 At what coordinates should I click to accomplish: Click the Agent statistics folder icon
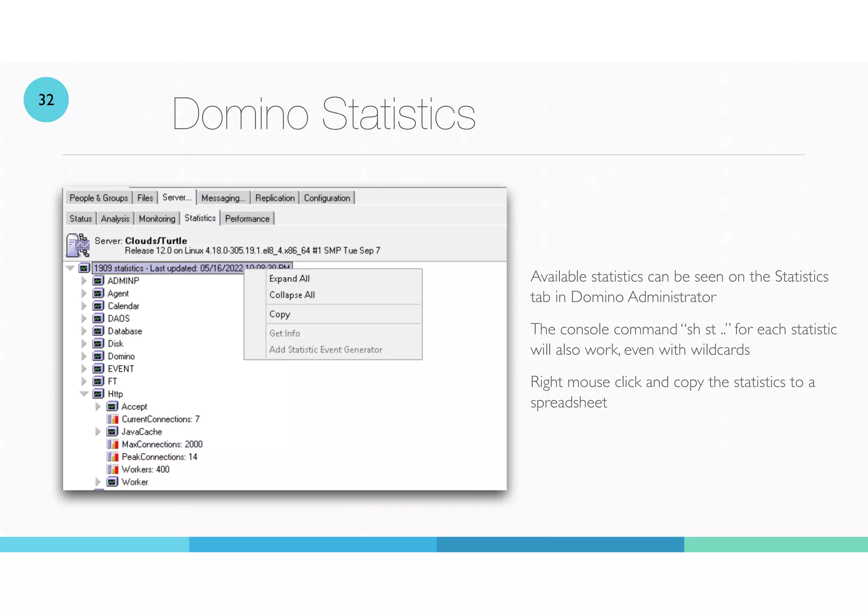[x=98, y=293]
